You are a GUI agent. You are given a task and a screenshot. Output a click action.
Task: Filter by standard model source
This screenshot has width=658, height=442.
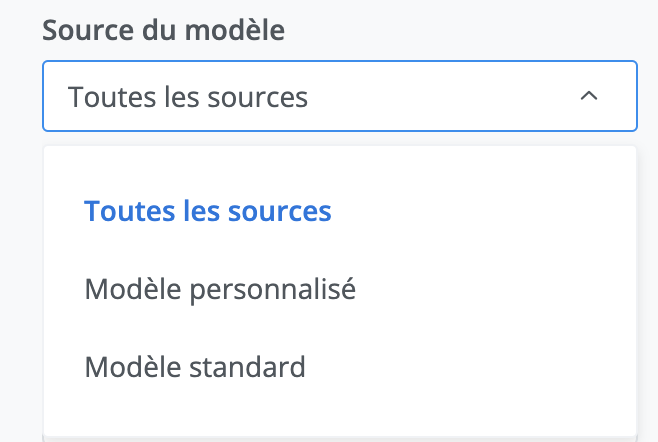coord(195,367)
